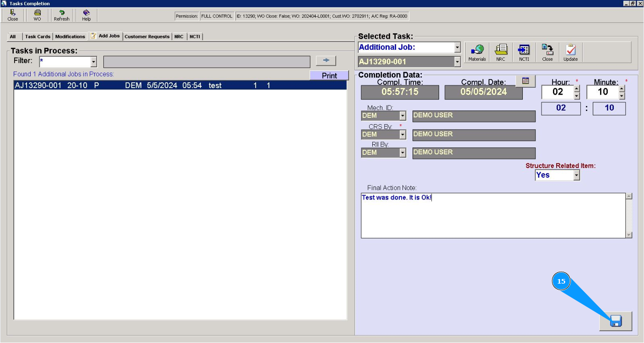Click the Filter text field
Image resolution: width=644 pixels, height=343 pixels.
tap(65, 62)
